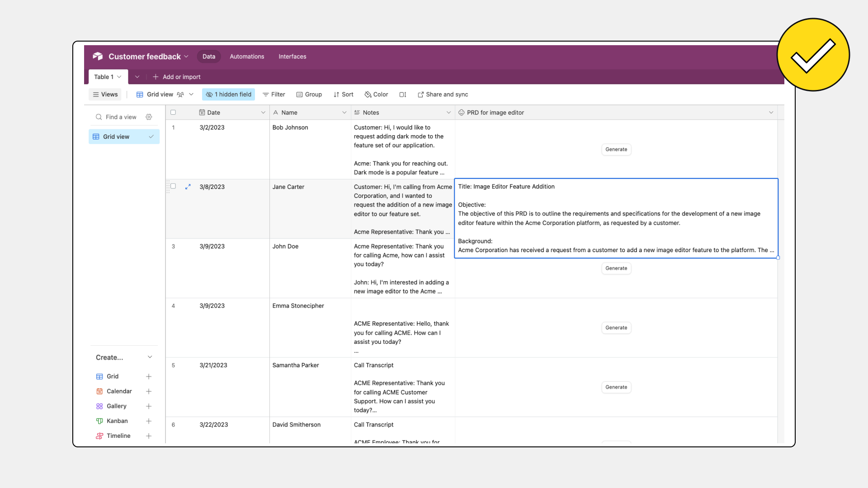The width and height of the screenshot is (868, 488).
Task: Open the PRD for image editor column dropdown
Action: tap(771, 113)
